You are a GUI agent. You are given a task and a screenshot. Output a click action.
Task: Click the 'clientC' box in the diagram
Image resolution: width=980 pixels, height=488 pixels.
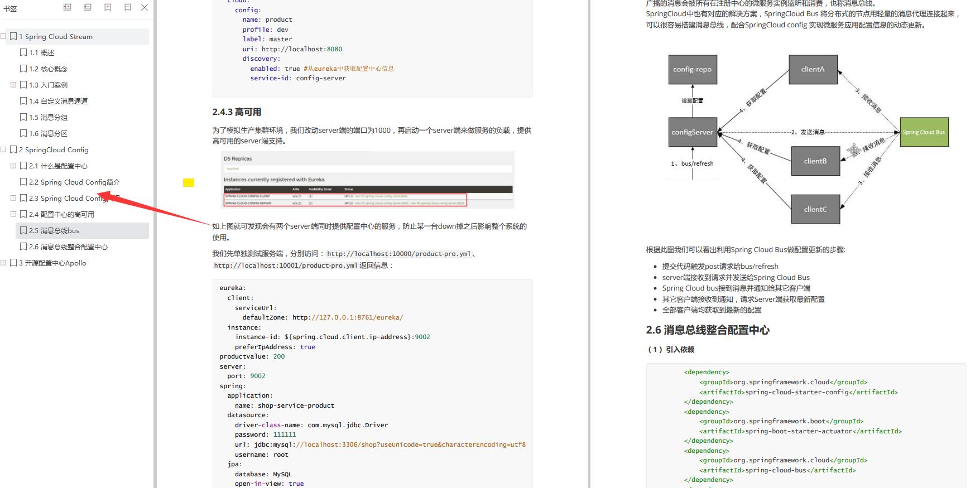[x=815, y=209]
